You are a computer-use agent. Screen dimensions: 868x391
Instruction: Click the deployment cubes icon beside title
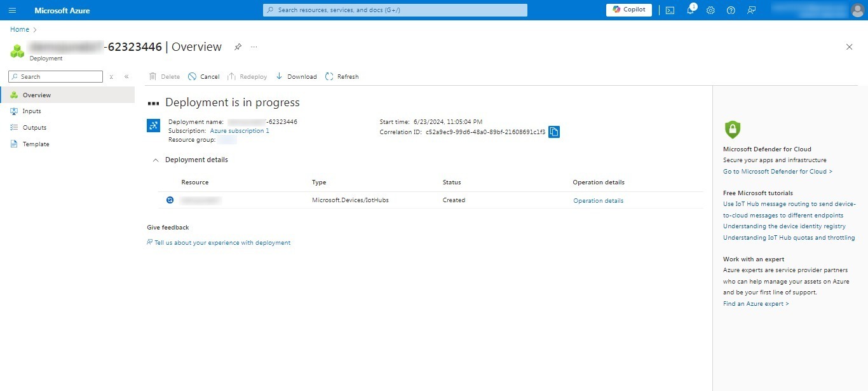[x=17, y=51]
